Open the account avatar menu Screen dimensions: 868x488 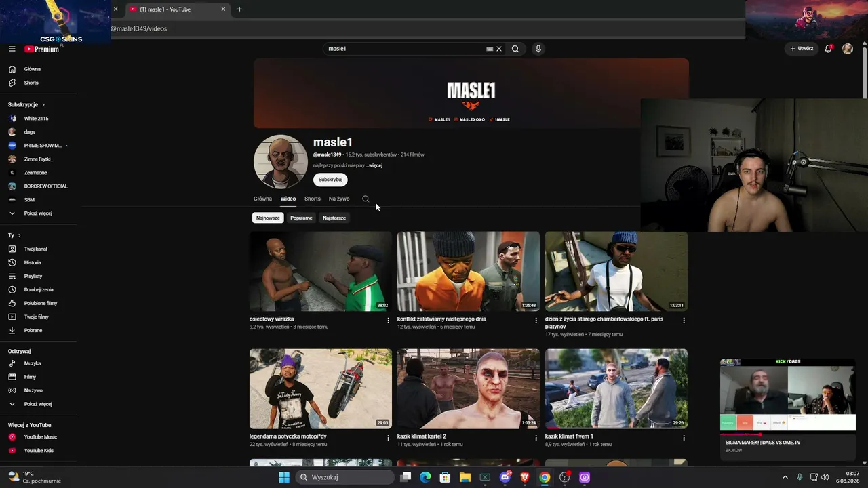[847, 49]
